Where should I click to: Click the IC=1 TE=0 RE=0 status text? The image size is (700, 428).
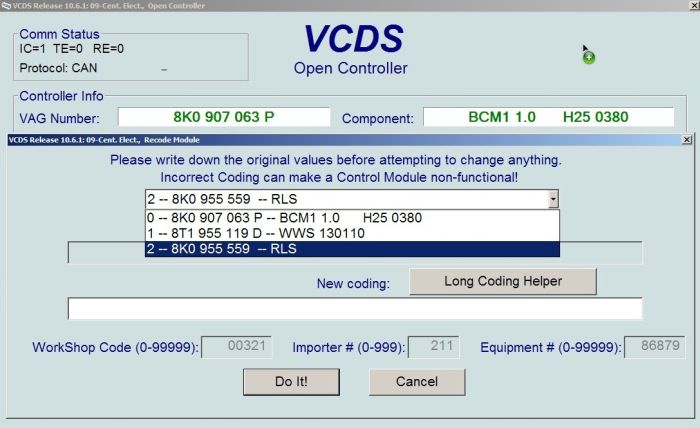(71, 49)
